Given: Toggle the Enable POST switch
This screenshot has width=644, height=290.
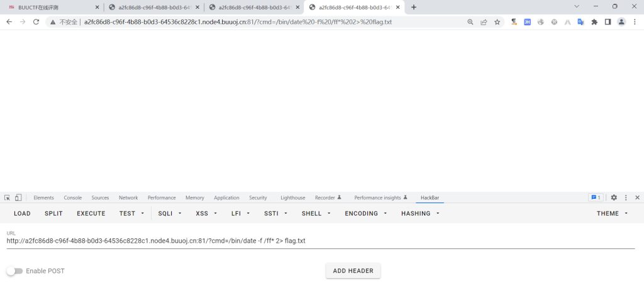Looking at the screenshot, I should pos(14,271).
